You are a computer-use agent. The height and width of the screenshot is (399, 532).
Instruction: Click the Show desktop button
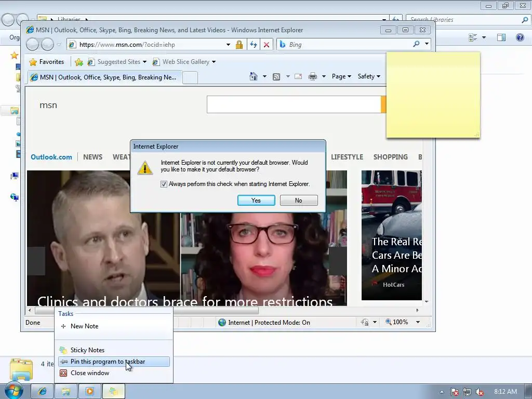click(528, 392)
